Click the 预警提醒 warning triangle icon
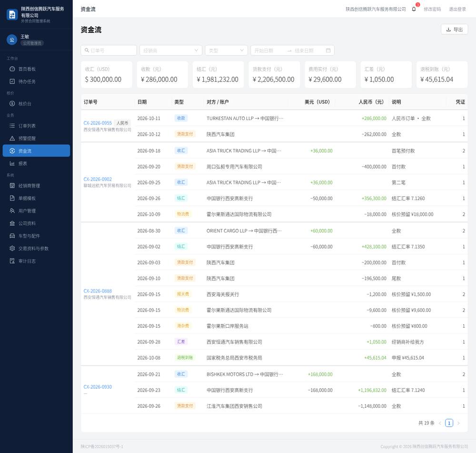 (12, 138)
